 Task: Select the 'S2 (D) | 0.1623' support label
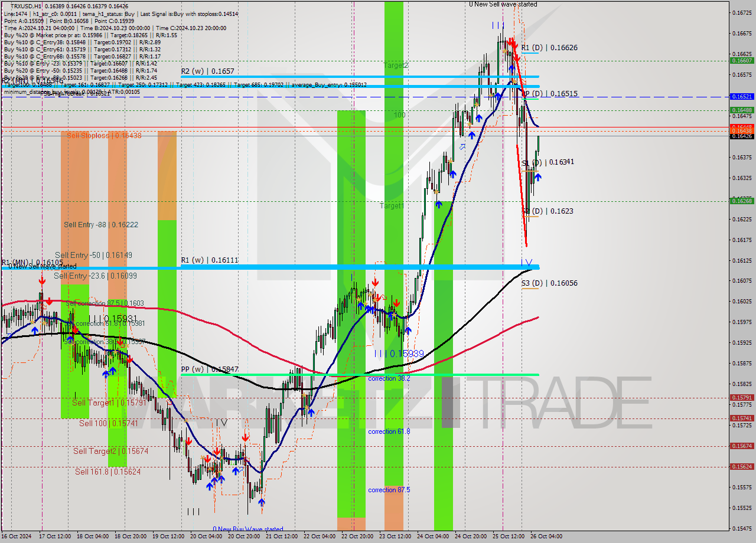pyautogui.click(x=548, y=211)
